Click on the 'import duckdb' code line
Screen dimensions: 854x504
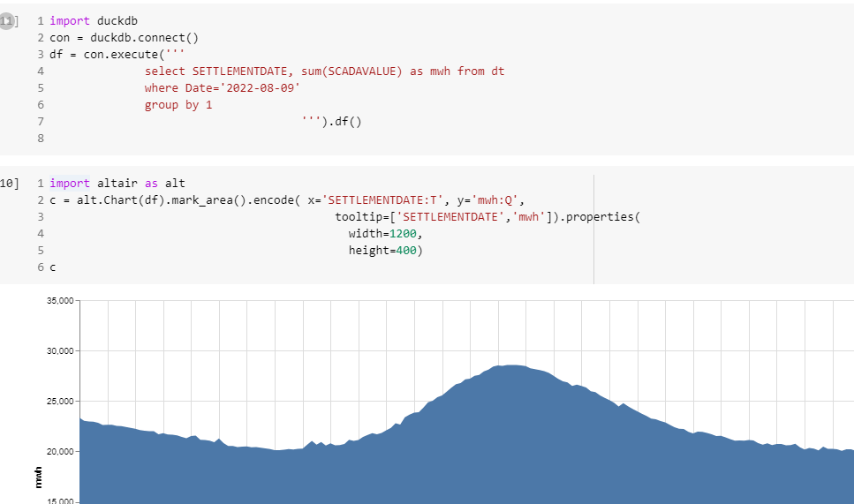pos(93,20)
